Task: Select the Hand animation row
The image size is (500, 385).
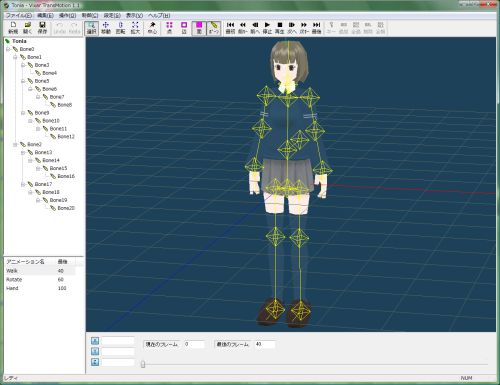Action: pyautogui.click(x=39, y=288)
